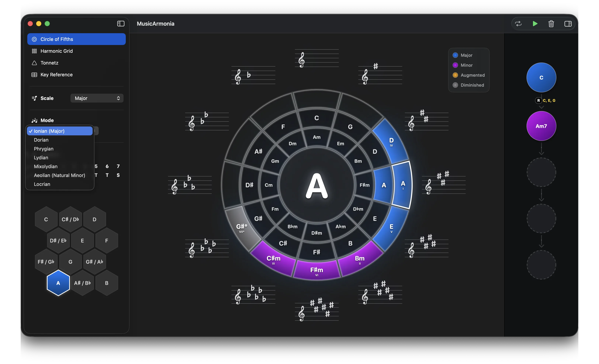Screen dimensions: 599x364
Task: Select the G# / Ab hexagon key
Action: [x=95, y=262]
